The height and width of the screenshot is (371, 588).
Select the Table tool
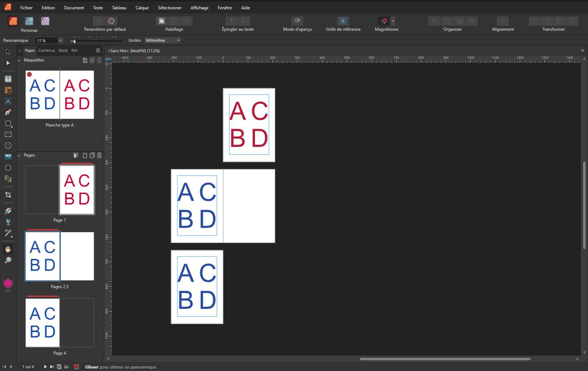pos(8,90)
